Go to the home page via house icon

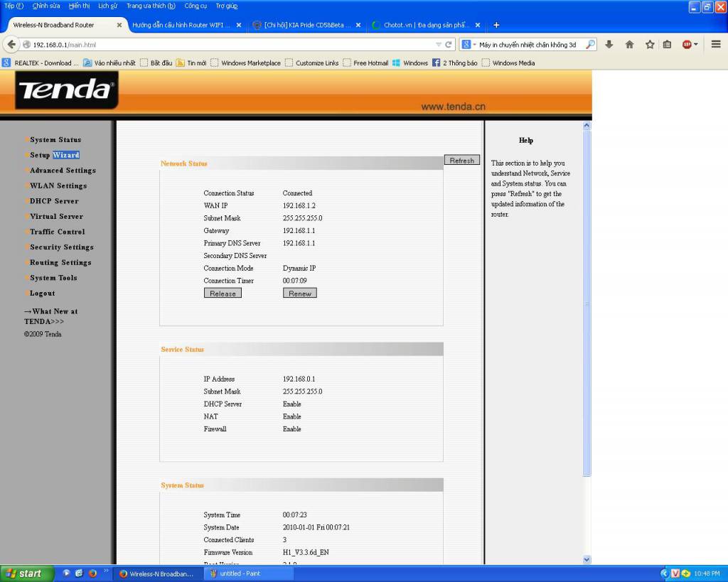tap(630, 45)
